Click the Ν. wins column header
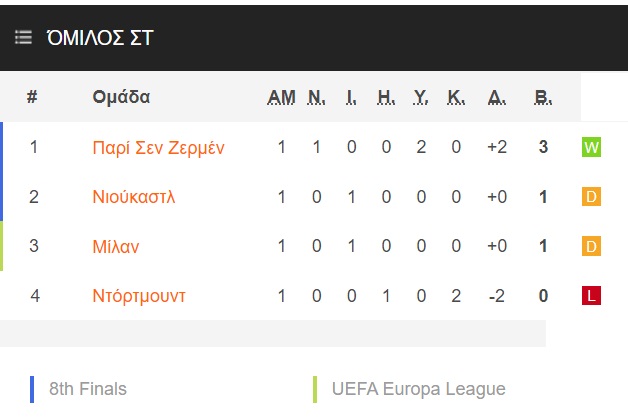This screenshot has width=628, height=419. tap(316, 97)
